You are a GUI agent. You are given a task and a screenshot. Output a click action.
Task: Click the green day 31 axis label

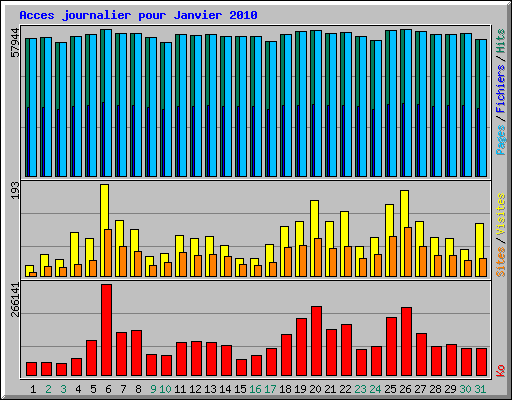coord(480,389)
